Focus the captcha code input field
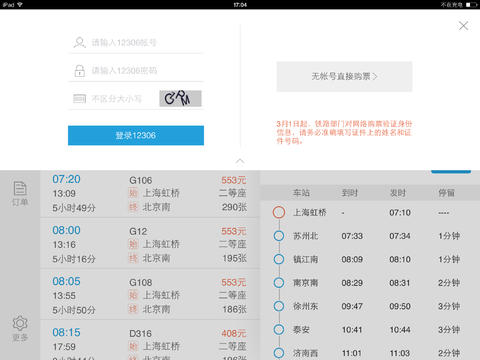The height and width of the screenshot is (360, 480). pyautogui.click(x=113, y=99)
